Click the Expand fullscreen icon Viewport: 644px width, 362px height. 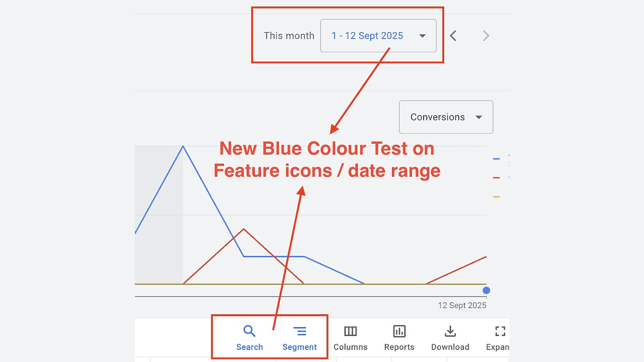(500, 331)
